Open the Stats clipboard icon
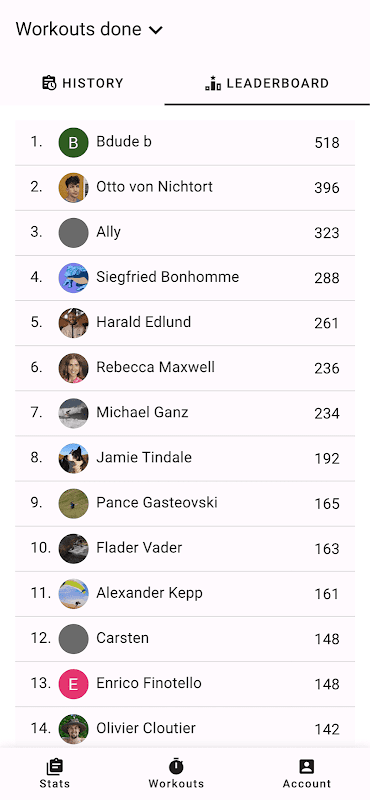 [x=55, y=766]
